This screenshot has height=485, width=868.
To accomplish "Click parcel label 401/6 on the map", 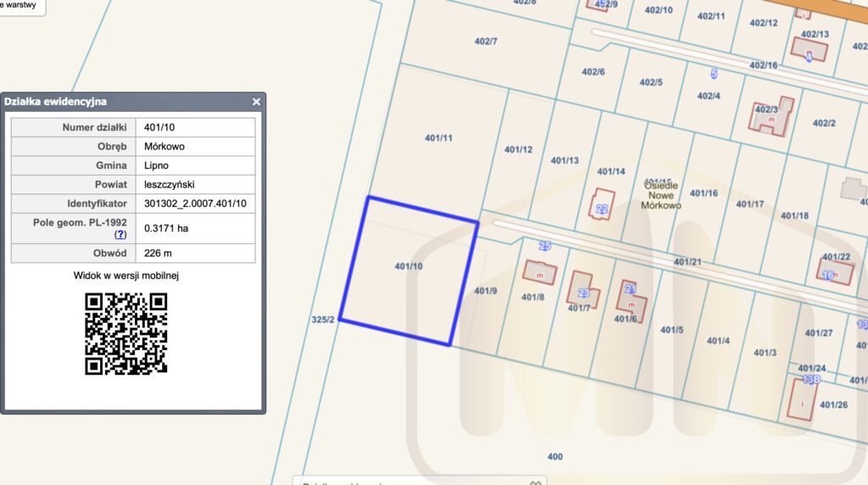I will point(626,319).
